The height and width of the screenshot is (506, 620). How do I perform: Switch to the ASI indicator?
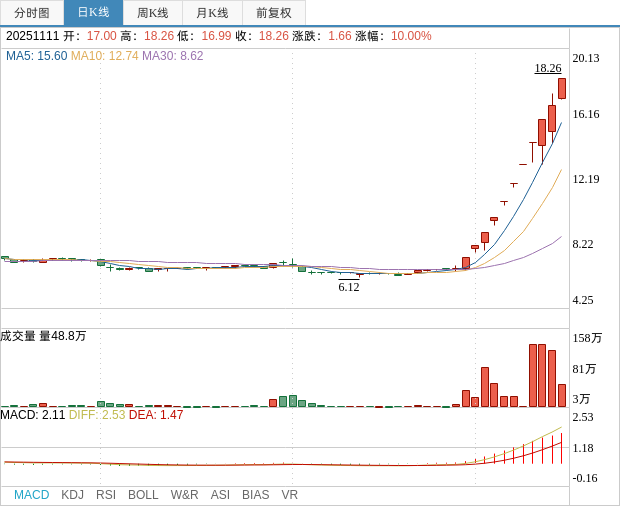[x=220, y=495]
